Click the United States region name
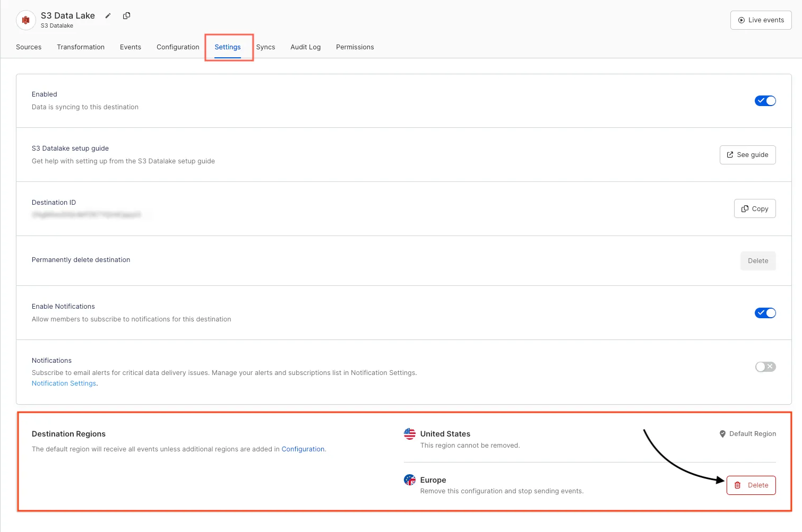This screenshot has height=532, width=802. pos(445,434)
